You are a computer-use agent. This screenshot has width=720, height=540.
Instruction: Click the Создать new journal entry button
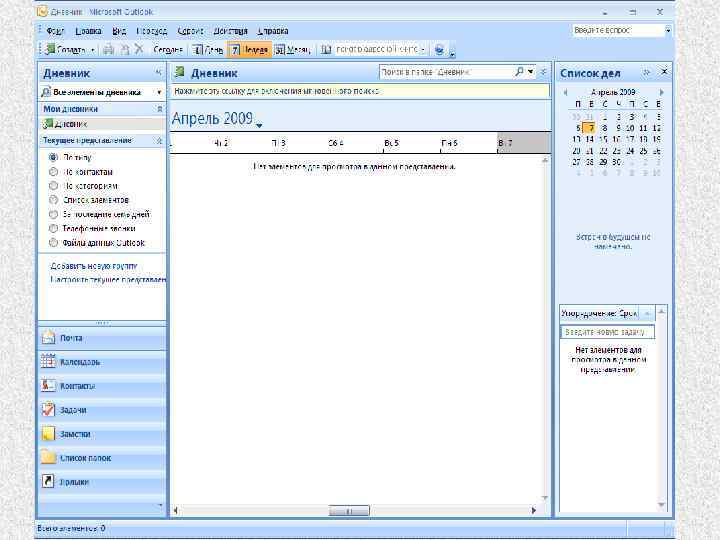pos(66,49)
